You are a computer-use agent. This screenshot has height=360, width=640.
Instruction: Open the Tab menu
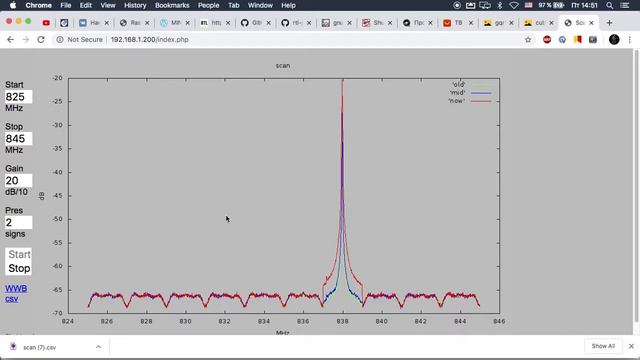click(233, 5)
